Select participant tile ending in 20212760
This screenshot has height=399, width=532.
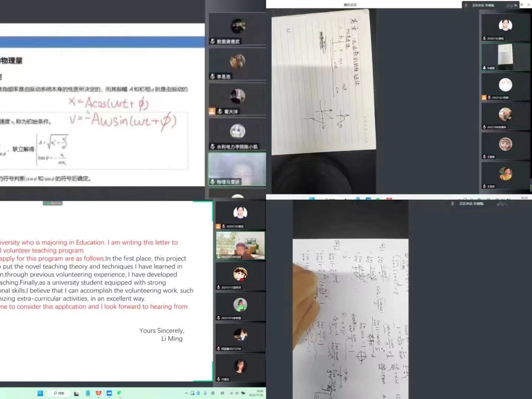241,337
